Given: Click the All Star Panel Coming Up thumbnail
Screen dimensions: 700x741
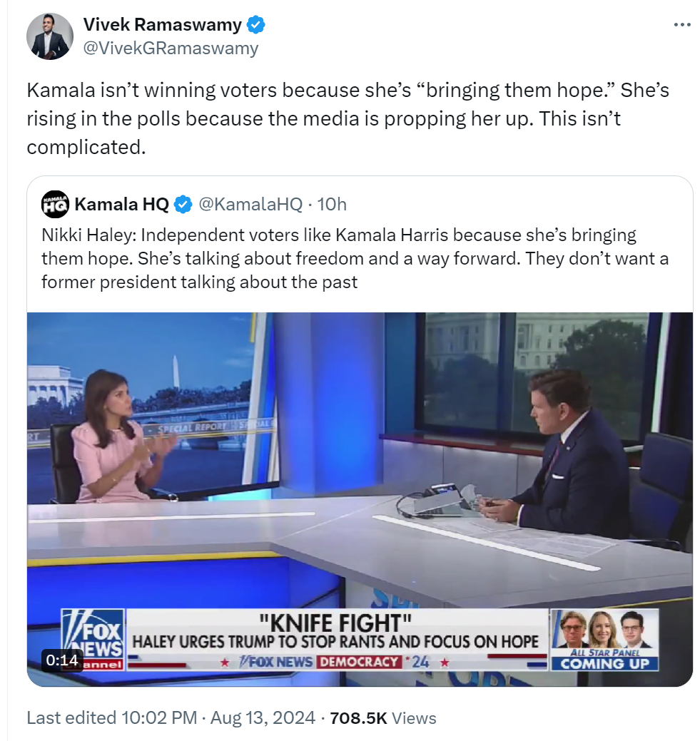Looking at the screenshot, I should (604, 640).
